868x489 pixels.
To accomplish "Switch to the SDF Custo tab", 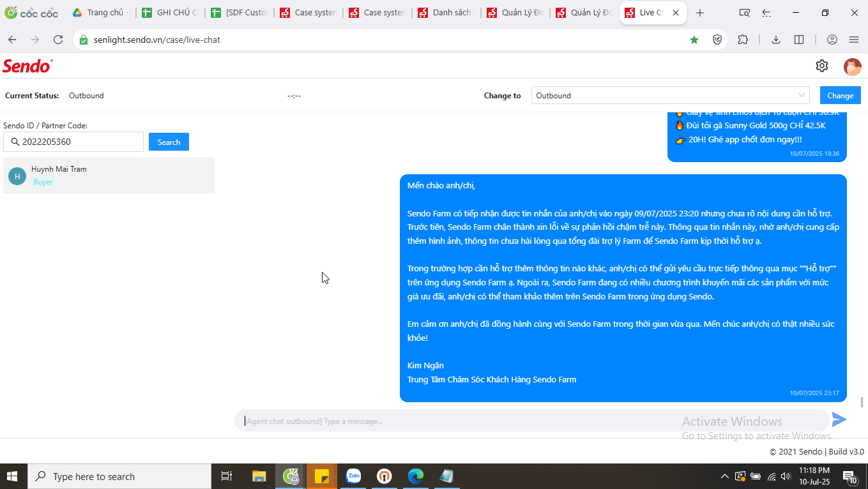I will click(239, 13).
